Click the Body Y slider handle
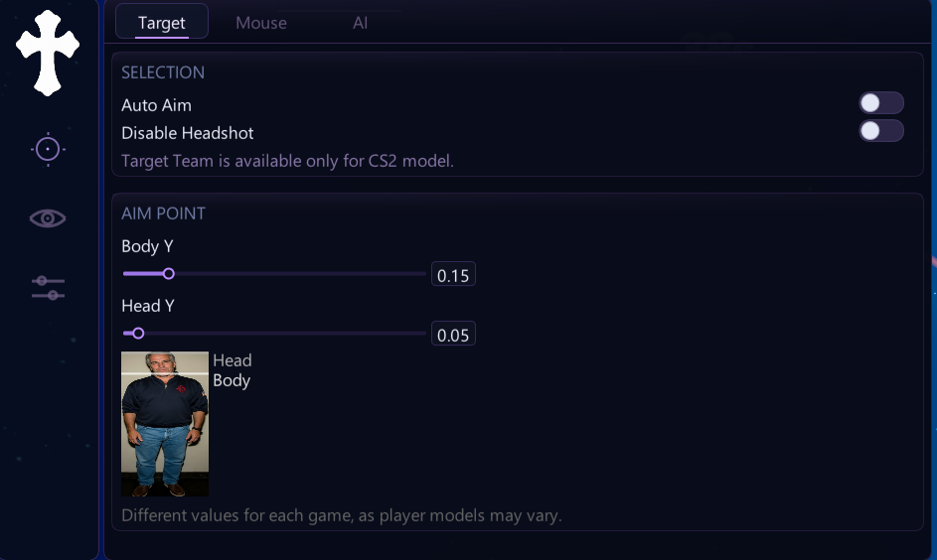This screenshot has height=560, width=937. pos(169,273)
